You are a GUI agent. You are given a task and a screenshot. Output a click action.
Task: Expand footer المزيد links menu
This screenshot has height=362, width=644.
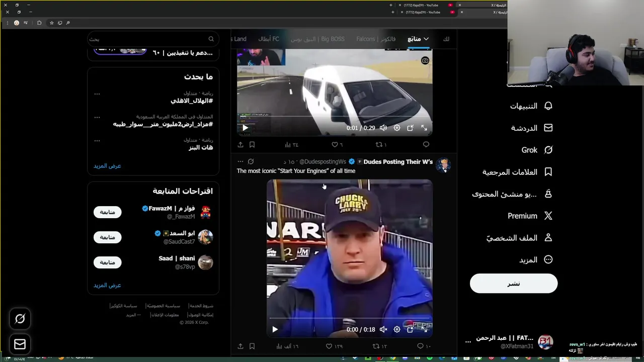[133, 315]
